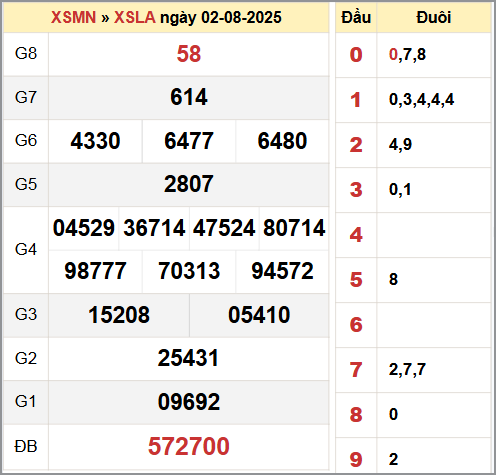This screenshot has width=496, height=475.
Task: Click G1 number 09692
Action: (189, 402)
